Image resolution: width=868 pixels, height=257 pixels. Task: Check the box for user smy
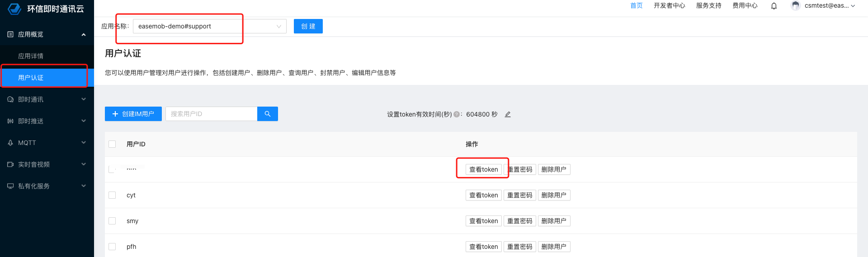pyautogui.click(x=112, y=221)
